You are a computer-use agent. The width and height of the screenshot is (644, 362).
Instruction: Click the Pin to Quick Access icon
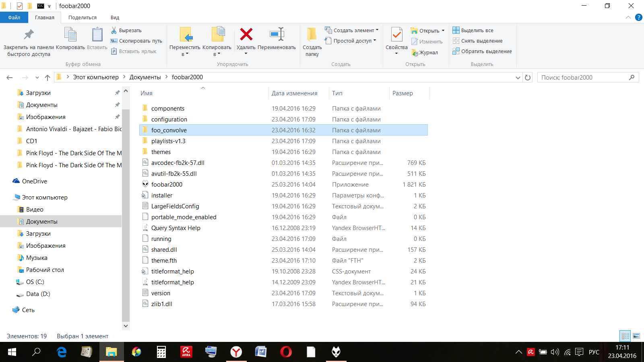29,35
